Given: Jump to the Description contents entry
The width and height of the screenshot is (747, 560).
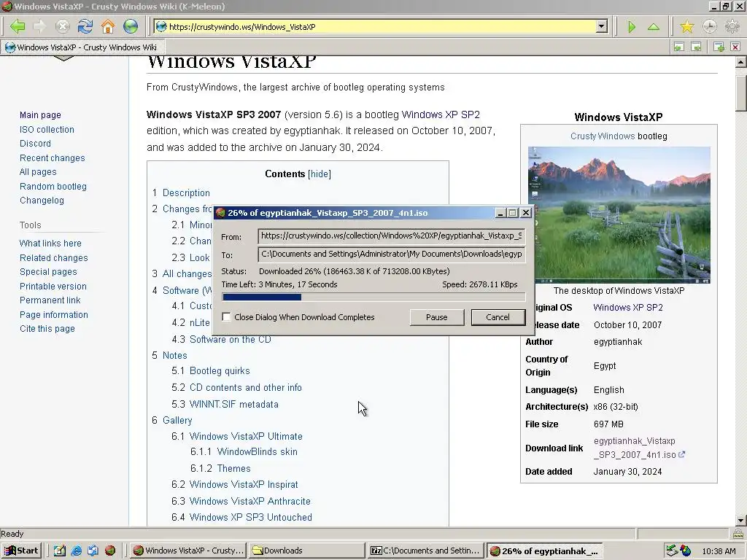Looking at the screenshot, I should 186,192.
